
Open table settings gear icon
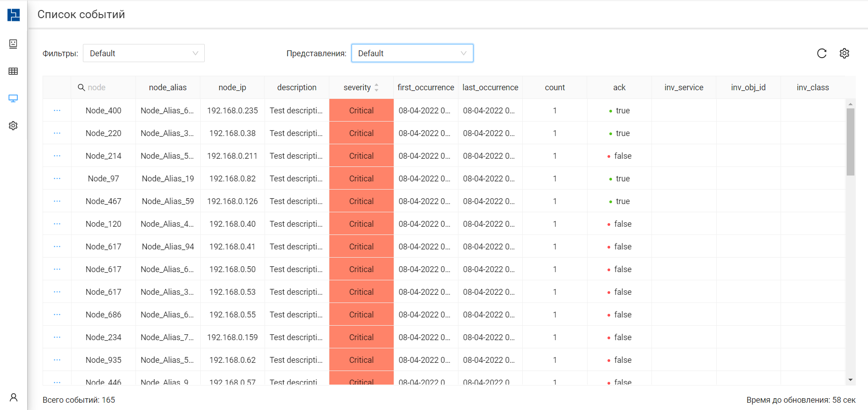pyautogui.click(x=844, y=54)
